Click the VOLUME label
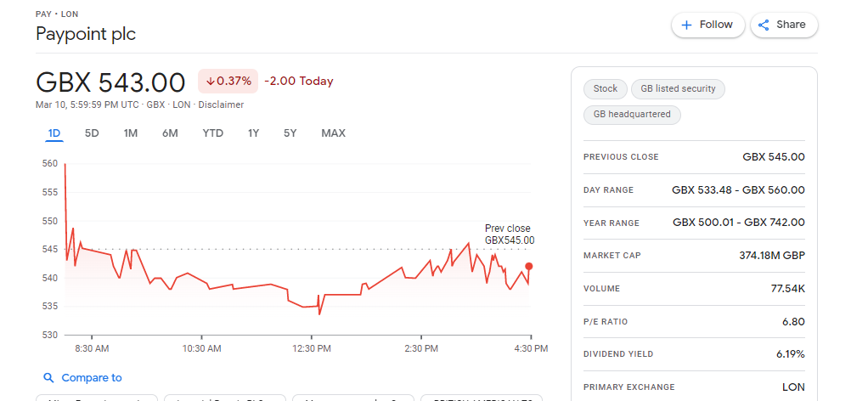Viewport: 868px width, 401px height. pos(601,289)
